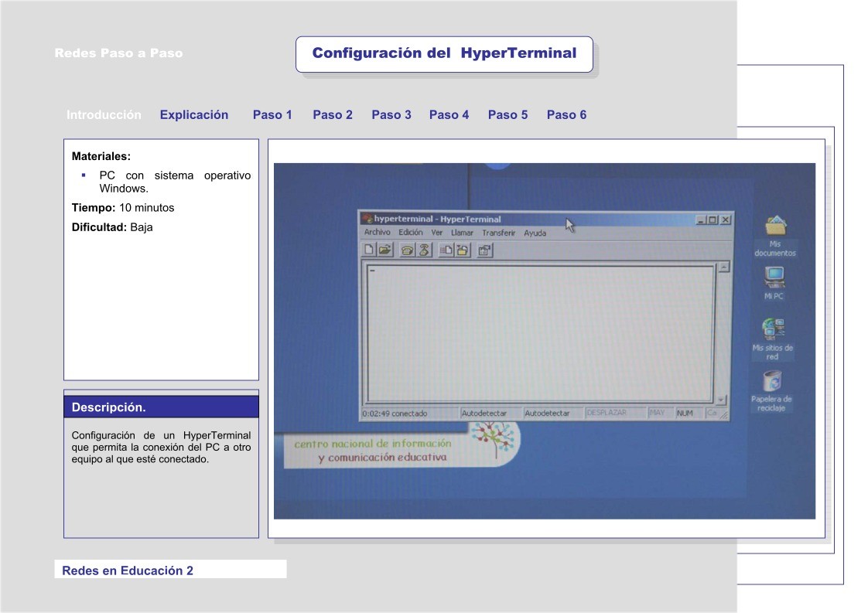Switch to Paso 3
Image resolution: width=868 pixels, height=613 pixels.
pos(391,114)
